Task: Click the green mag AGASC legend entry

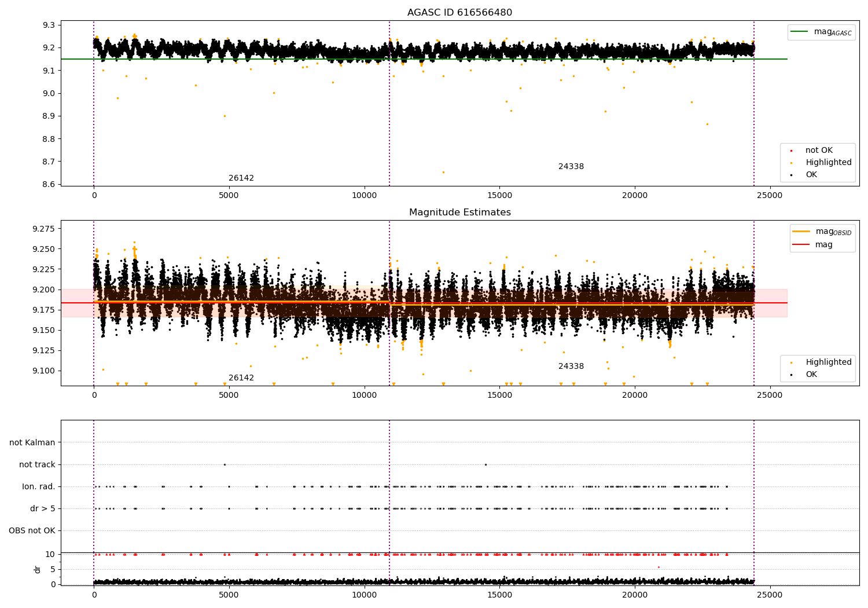Action: pos(821,32)
